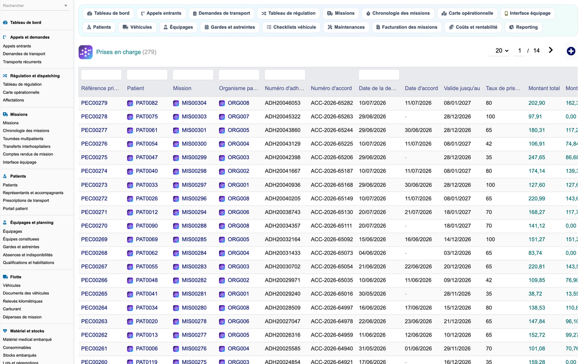Click sidebar Missions truck icon
This screenshot has width=588, height=364.
pyautogui.click(x=5, y=114)
